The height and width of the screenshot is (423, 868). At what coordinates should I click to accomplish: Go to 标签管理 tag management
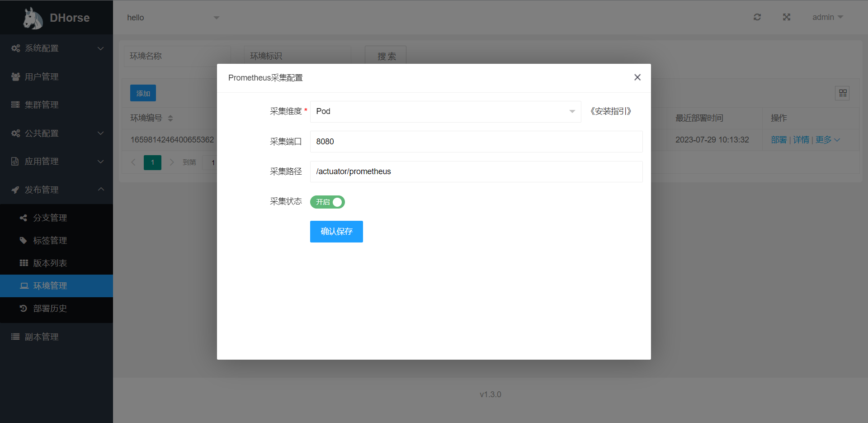pyautogui.click(x=50, y=240)
